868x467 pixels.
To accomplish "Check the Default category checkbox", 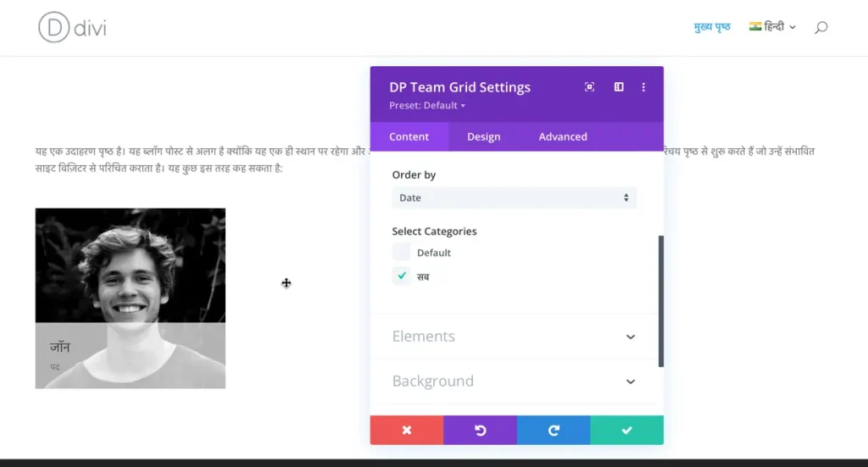I will (401, 252).
